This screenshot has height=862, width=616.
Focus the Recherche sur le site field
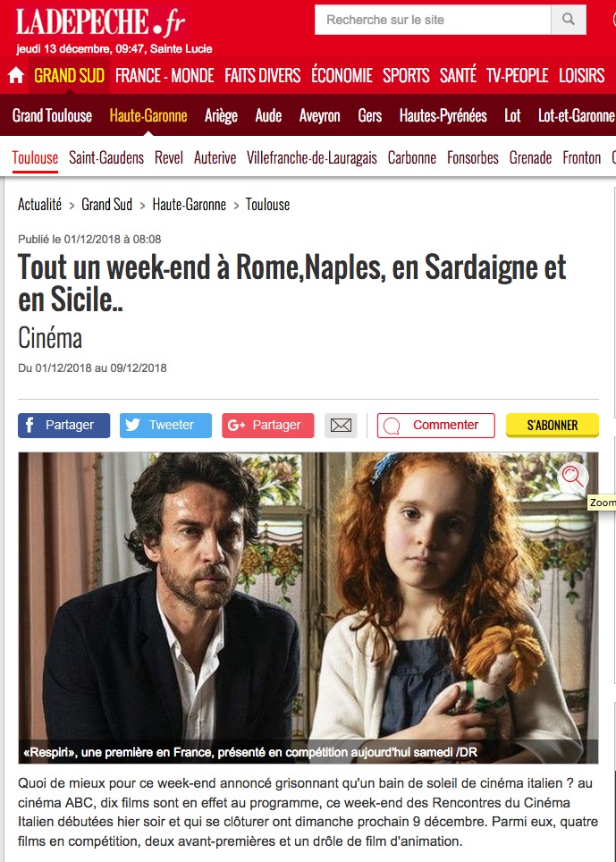click(x=433, y=20)
